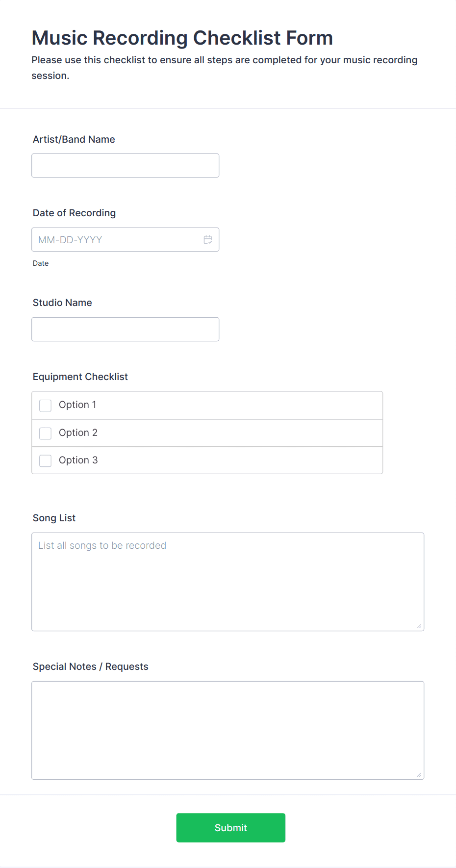Viewport: 456px width, 868px height.
Task: Click the Equipment Checklist label
Action: click(x=80, y=377)
